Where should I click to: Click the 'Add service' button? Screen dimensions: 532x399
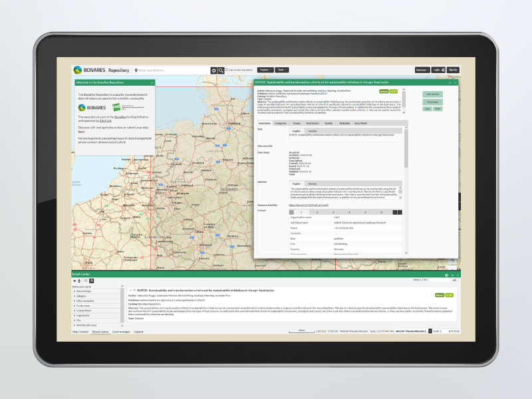coord(433,94)
